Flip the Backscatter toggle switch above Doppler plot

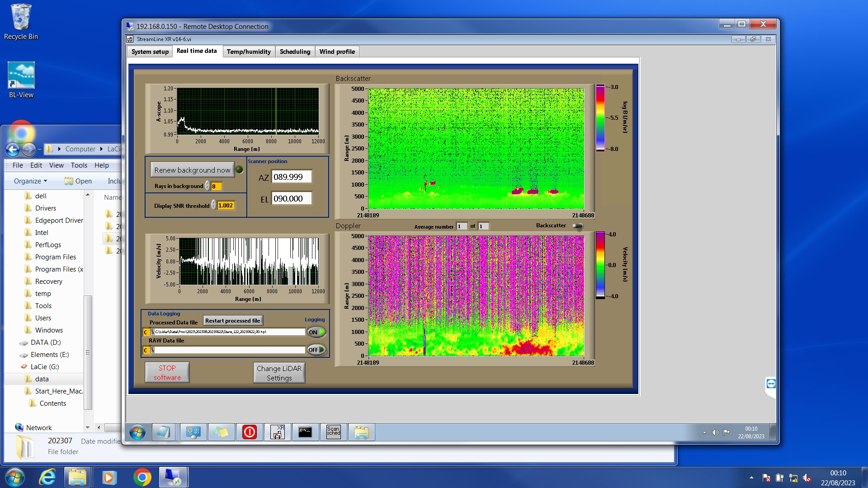pyautogui.click(x=578, y=226)
